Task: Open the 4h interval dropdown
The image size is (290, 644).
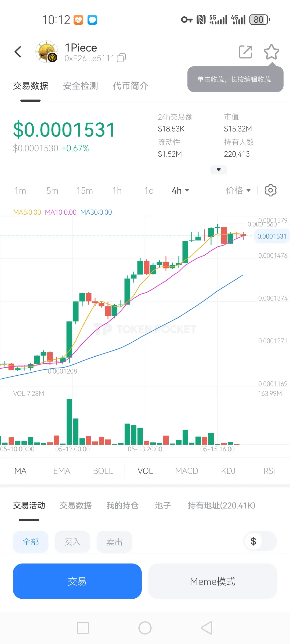Action: coord(180,191)
